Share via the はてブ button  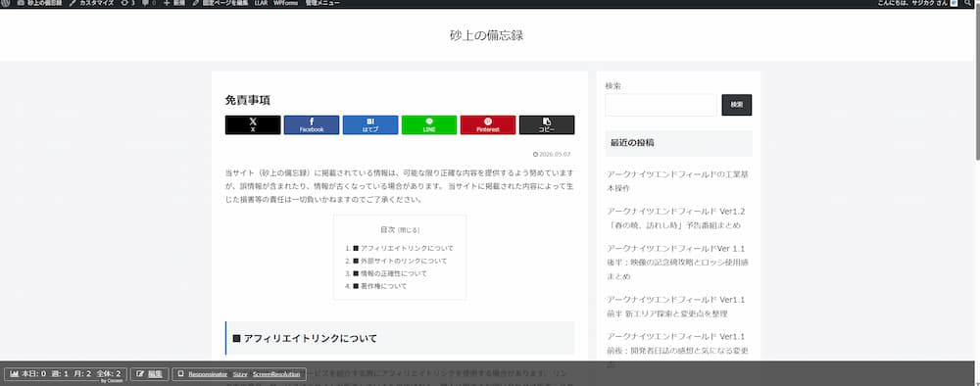pyautogui.click(x=370, y=125)
